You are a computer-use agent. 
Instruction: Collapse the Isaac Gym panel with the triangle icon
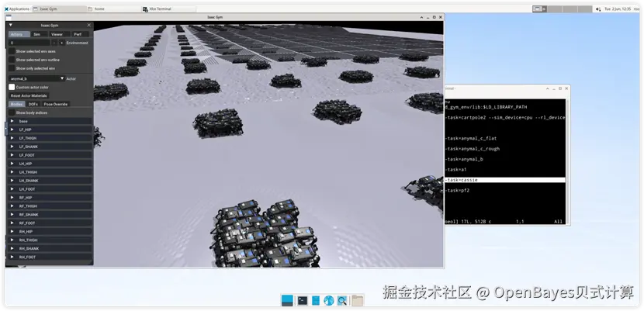click(11, 25)
